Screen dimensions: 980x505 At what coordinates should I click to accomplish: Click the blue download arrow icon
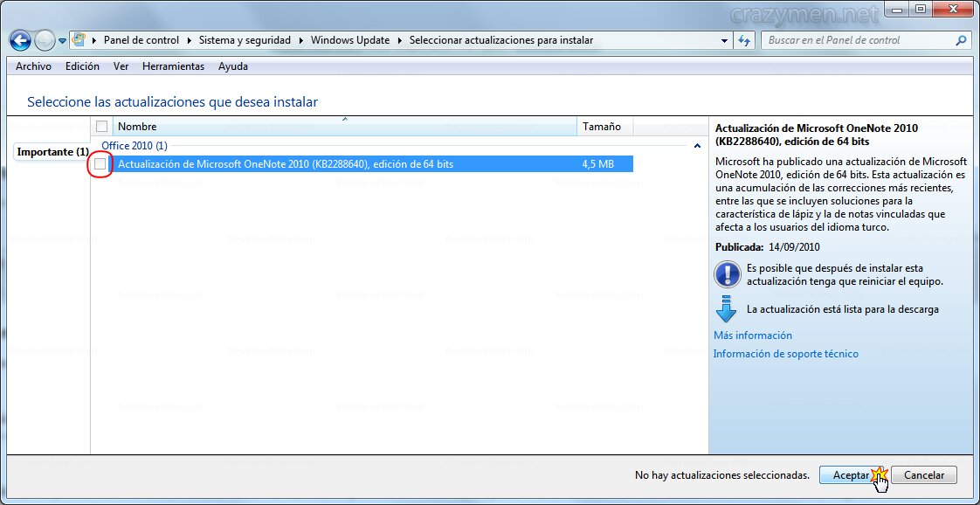tap(726, 308)
